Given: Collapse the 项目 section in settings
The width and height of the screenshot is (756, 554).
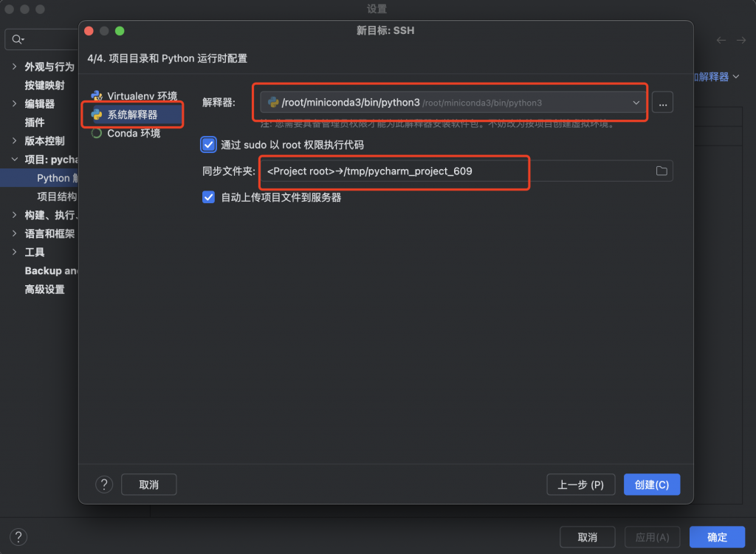Looking at the screenshot, I should [15, 160].
